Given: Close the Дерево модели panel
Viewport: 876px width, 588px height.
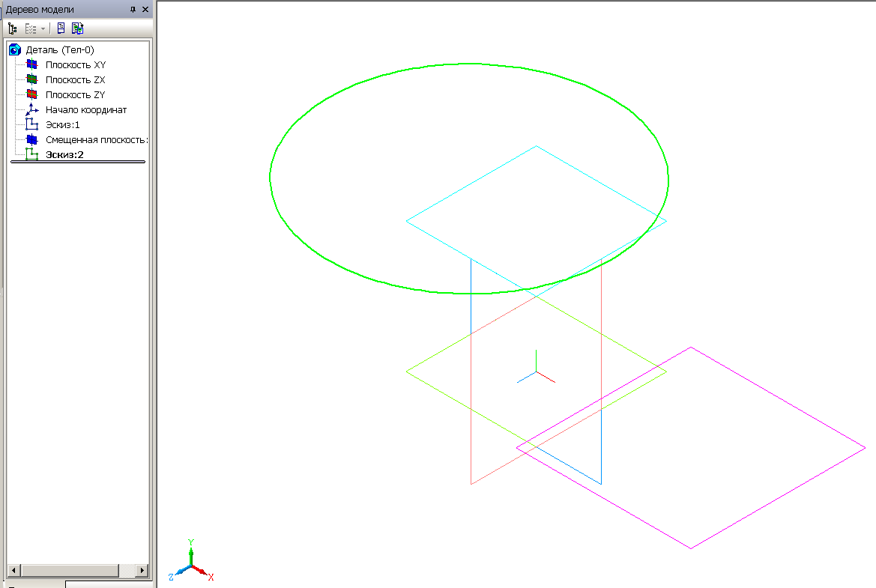Looking at the screenshot, I should (145, 10).
